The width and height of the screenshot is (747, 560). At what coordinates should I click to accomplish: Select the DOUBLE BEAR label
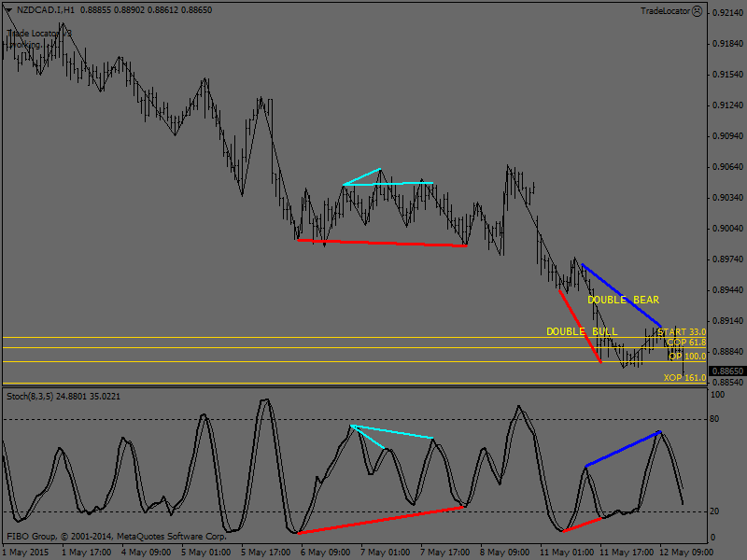click(x=623, y=301)
